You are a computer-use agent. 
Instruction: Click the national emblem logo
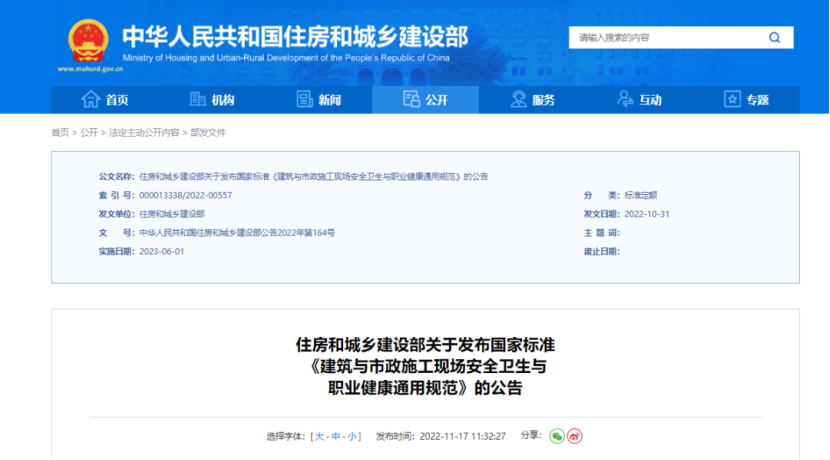pyautogui.click(x=87, y=40)
